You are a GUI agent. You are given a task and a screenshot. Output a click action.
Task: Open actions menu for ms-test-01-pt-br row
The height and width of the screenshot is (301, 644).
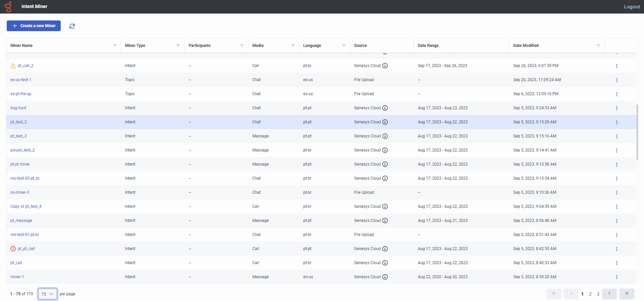616,235
